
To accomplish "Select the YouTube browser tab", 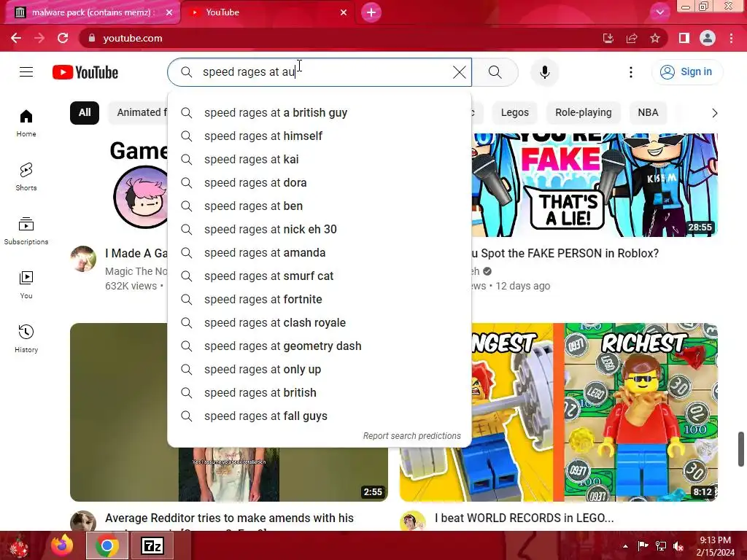I will click(269, 12).
